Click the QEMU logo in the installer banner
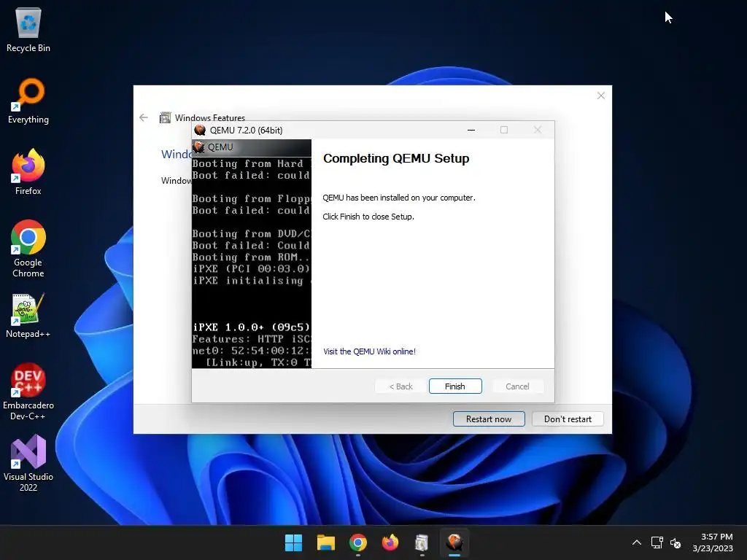747x560 pixels. [x=198, y=147]
